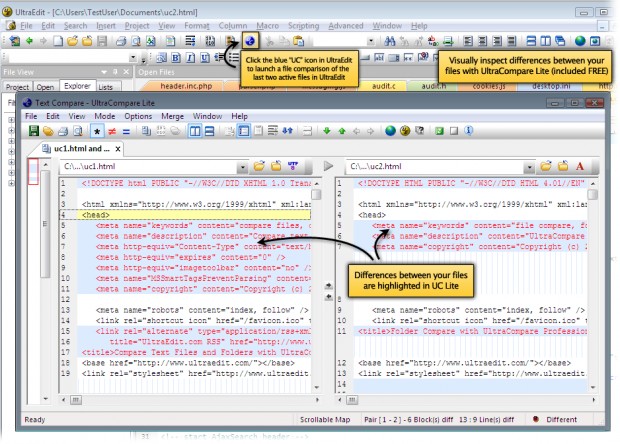Open Options menu in UltraCompare
The height and width of the screenshot is (444, 620).
138,116
